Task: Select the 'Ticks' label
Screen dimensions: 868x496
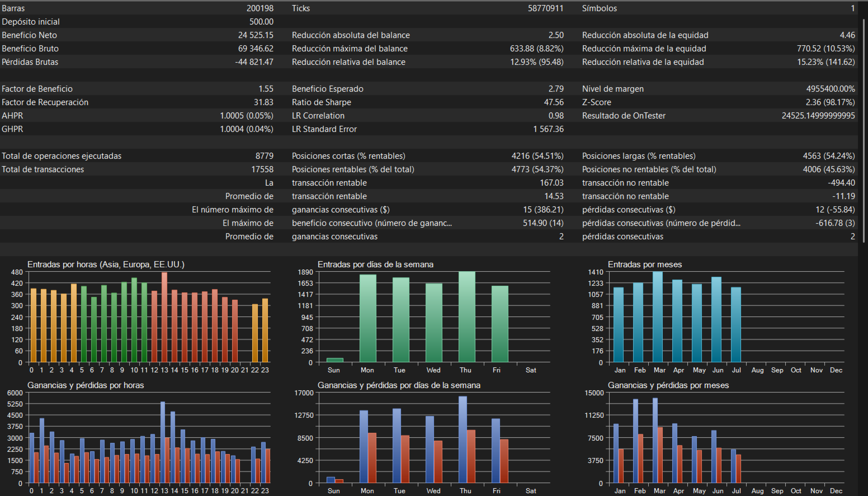Action: pos(301,8)
